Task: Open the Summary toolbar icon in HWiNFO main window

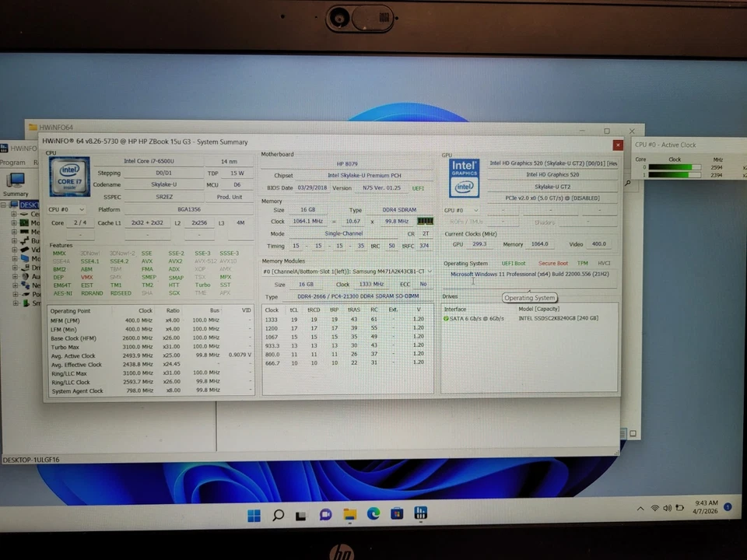Action: click(16, 185)
